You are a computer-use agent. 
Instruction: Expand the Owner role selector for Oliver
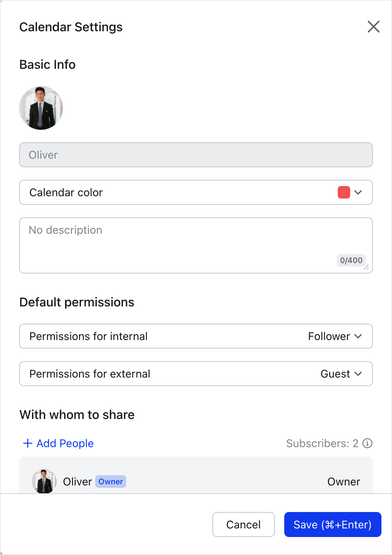(343, 482)
